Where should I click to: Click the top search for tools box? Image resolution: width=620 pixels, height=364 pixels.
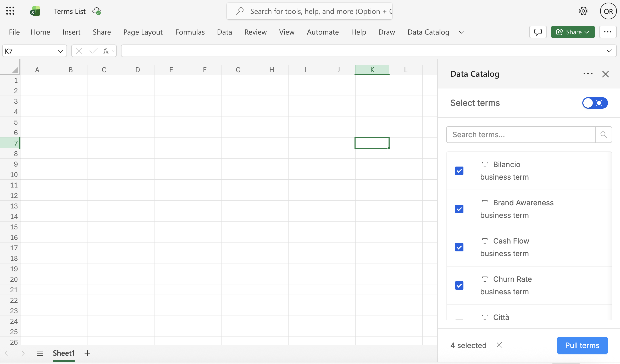point(309,11)
